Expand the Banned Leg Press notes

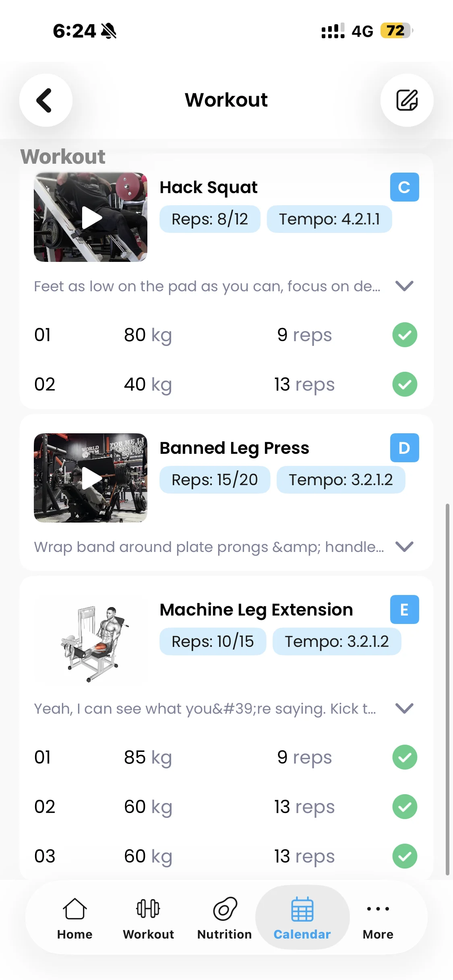point(404,547)
